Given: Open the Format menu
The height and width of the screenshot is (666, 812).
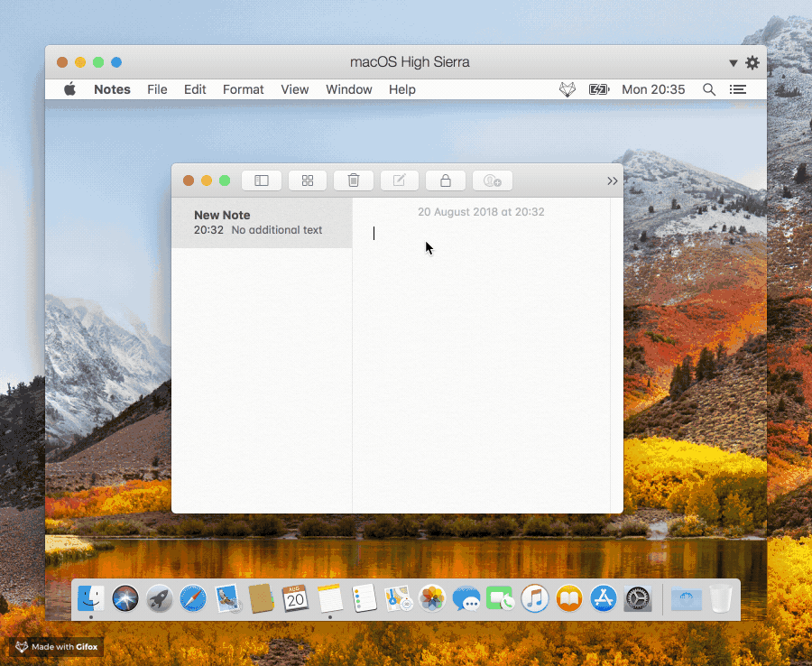Looking at the screenshot, I should 243,89.
